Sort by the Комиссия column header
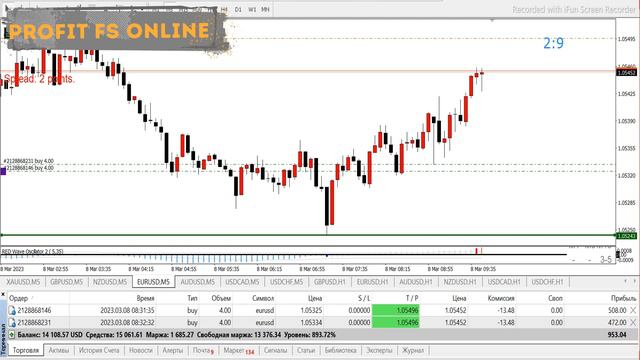 [501, 298]
